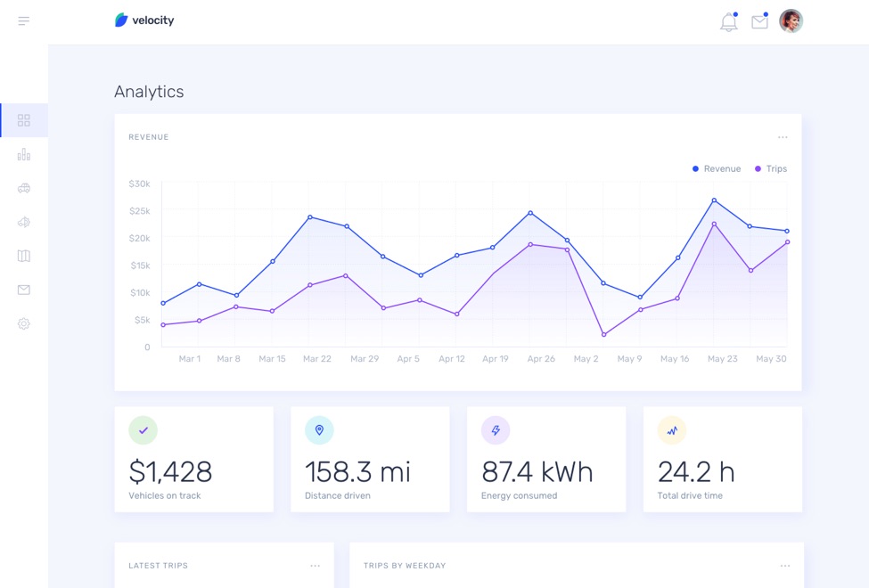The image size is (869, 588).
Task: Click the Revenue data point above May 23
Action: 714,200
